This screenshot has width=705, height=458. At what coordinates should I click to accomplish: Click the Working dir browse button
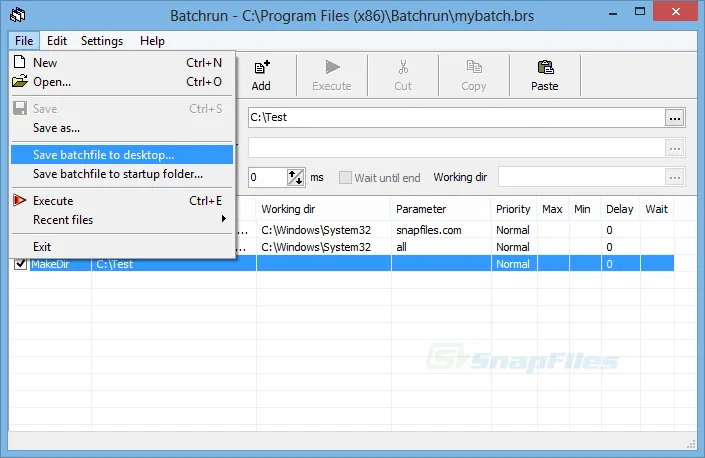tap(674, 178)
